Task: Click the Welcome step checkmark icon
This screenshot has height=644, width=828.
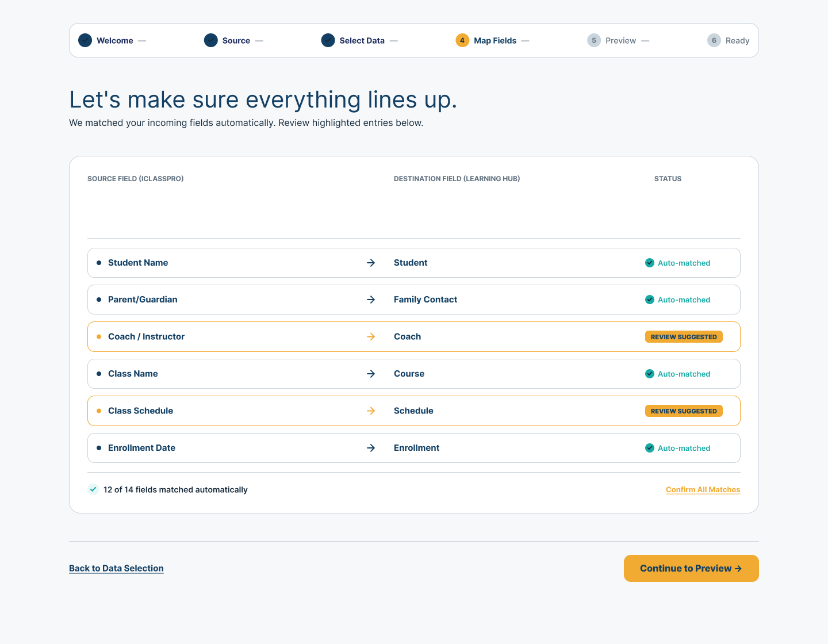Action: pyautogui.click(x=85, y=40)
